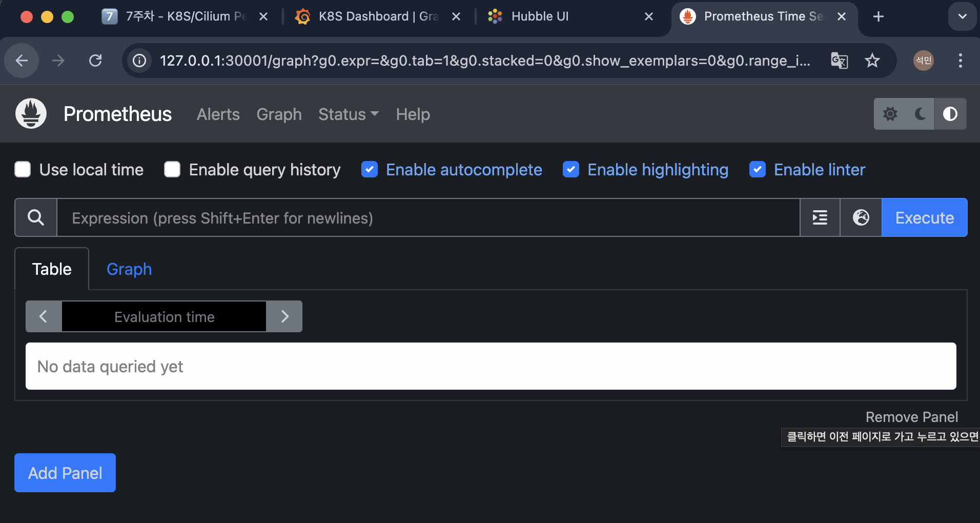Click Remove Panel link
Image resolution: width=980 pixels, height=523 pixels.
(912, 417)
